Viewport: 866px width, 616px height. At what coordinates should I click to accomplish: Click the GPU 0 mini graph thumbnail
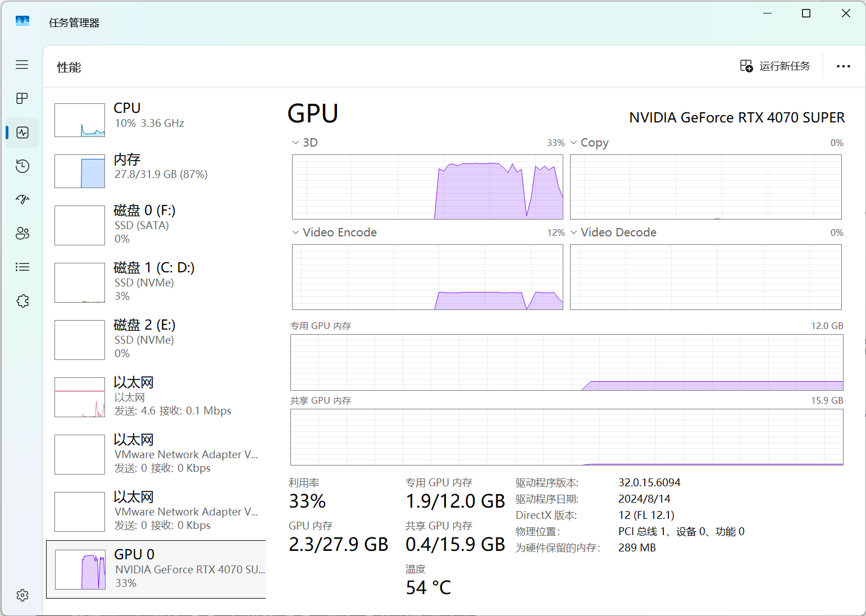coord(80,569)
